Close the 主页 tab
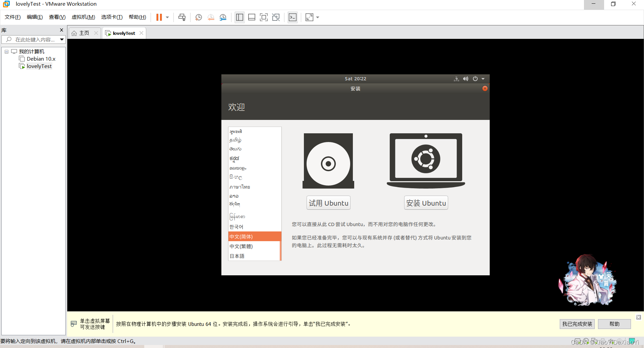 click(x=96, y=33)
